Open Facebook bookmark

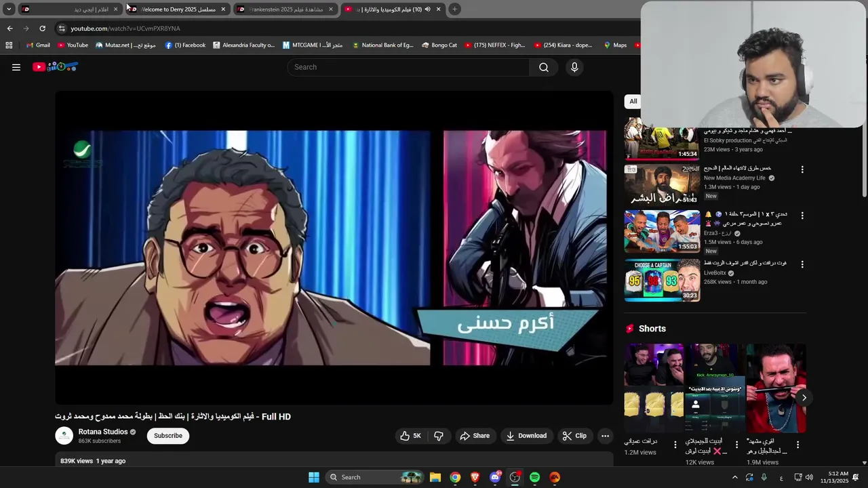185,45
